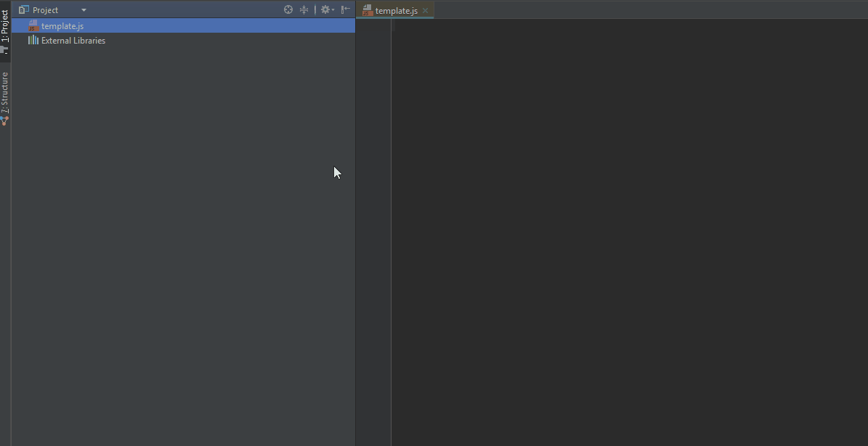The width and height of the screenshot is (868, 446).
Task: Collapse all nodes in Project panel
Action: click(304, 9)
